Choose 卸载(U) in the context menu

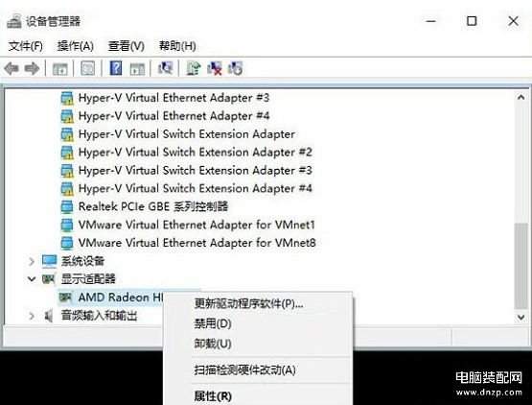coord(258,344)
